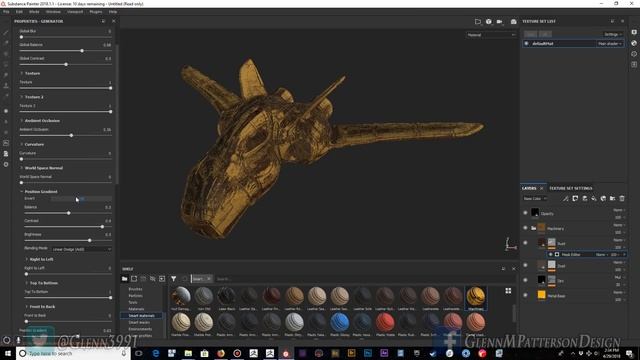Hide the Metal Base layer
640x360 pixels.
tap(525, 295)
